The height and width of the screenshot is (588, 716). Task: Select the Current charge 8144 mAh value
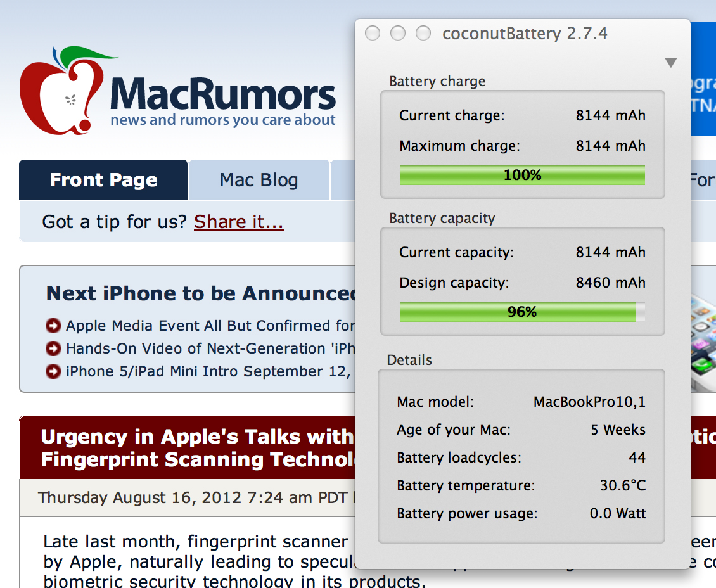611,115
